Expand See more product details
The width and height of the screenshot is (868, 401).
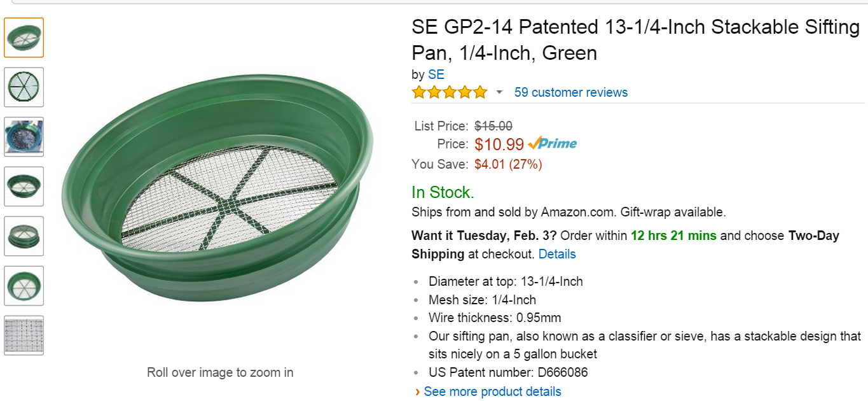pyautogui.click(x=492, y=391)
